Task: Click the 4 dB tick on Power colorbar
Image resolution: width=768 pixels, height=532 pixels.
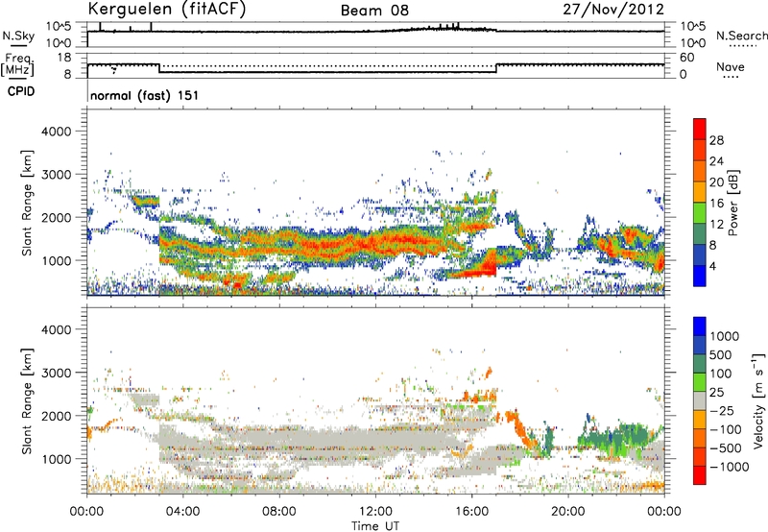Action: tap(712, 266)
